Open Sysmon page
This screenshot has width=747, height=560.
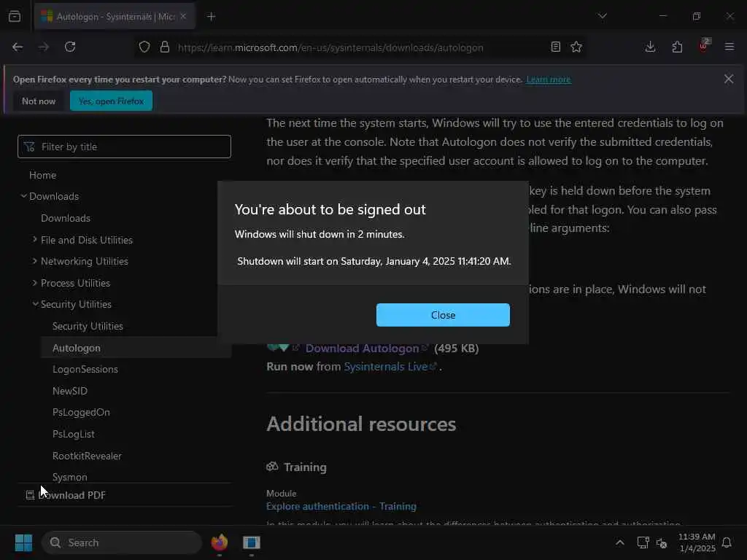click(x=70, y=477)
